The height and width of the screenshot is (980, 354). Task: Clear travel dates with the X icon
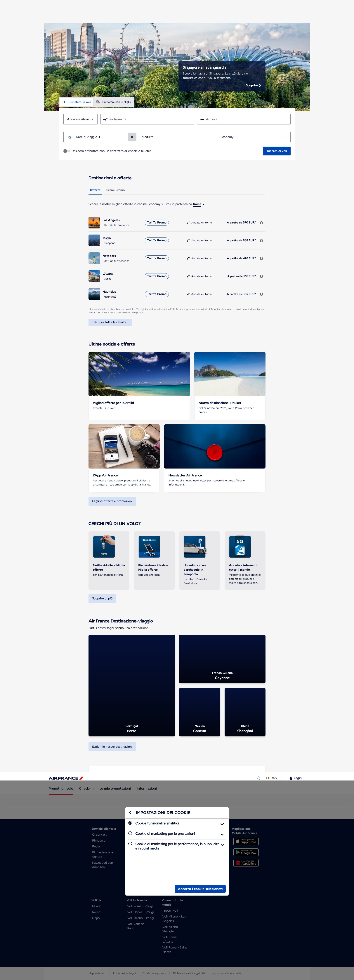click(x=132, y=137)
